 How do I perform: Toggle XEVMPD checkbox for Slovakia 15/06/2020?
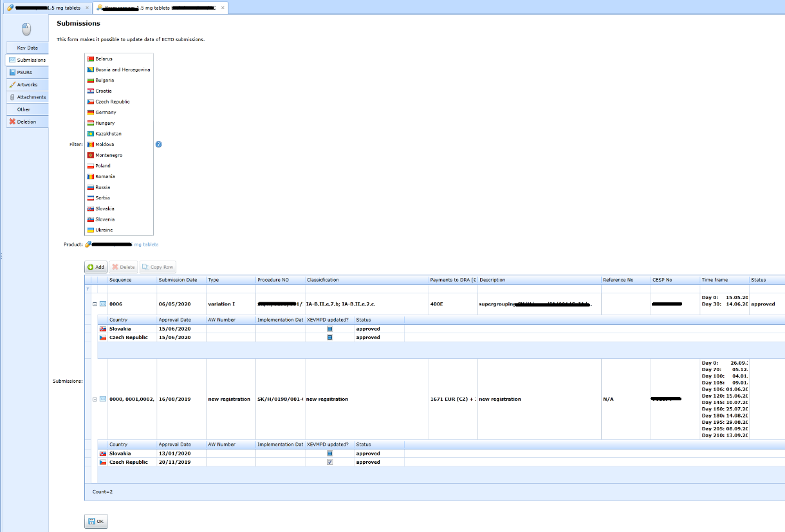330,329
